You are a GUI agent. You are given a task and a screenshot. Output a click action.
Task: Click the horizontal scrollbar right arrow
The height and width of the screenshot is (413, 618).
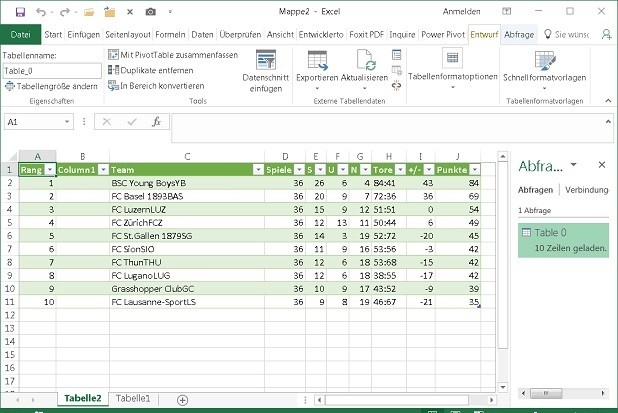[491, 400]
